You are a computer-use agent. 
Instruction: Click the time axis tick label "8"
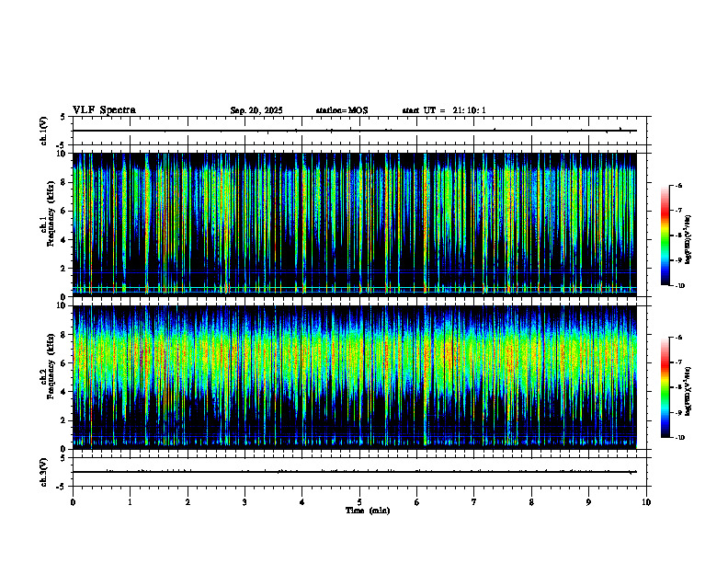[x=531, y=502]
